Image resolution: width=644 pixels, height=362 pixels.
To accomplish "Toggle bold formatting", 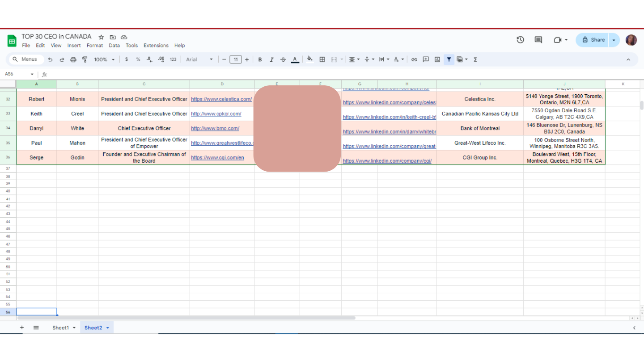I will (260, 59).
